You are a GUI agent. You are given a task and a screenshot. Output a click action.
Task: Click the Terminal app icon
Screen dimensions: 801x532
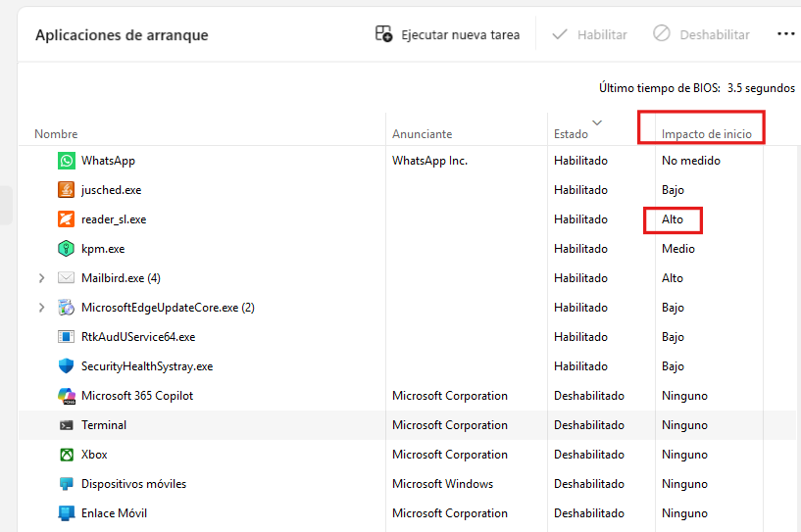click(x=66, y=425)
